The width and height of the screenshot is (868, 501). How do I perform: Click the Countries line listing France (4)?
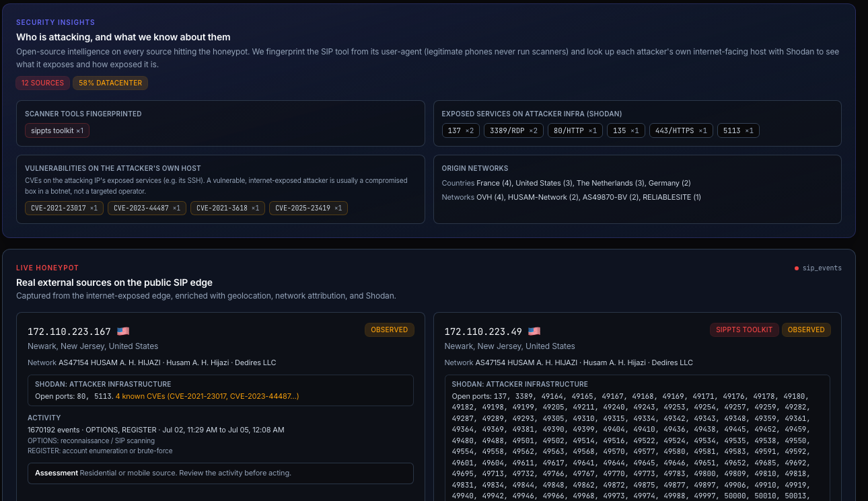566,183
